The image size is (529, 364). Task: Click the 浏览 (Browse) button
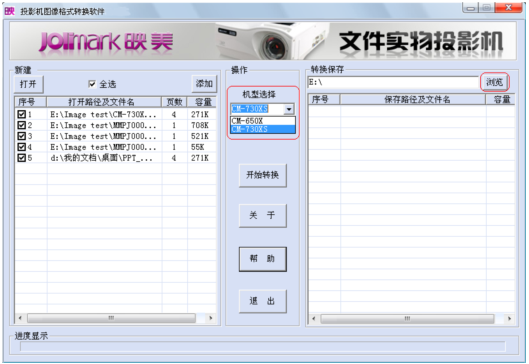click(494, 82)
